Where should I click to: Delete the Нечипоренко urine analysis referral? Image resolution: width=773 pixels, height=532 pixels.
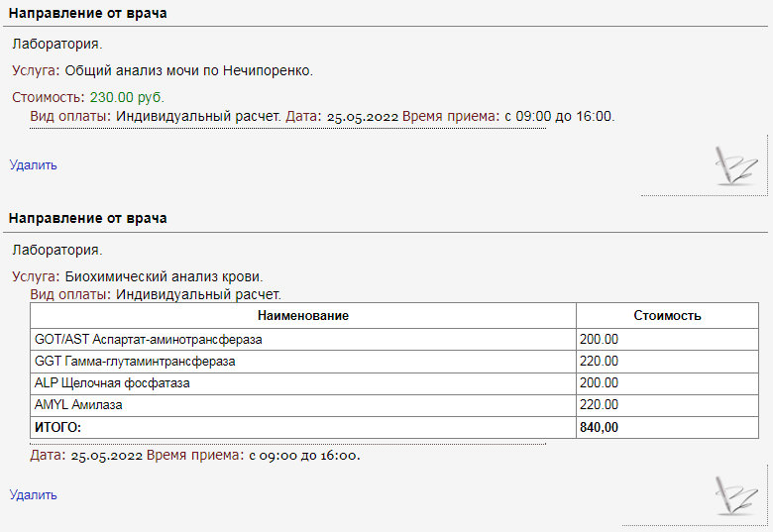coord(34,165)
